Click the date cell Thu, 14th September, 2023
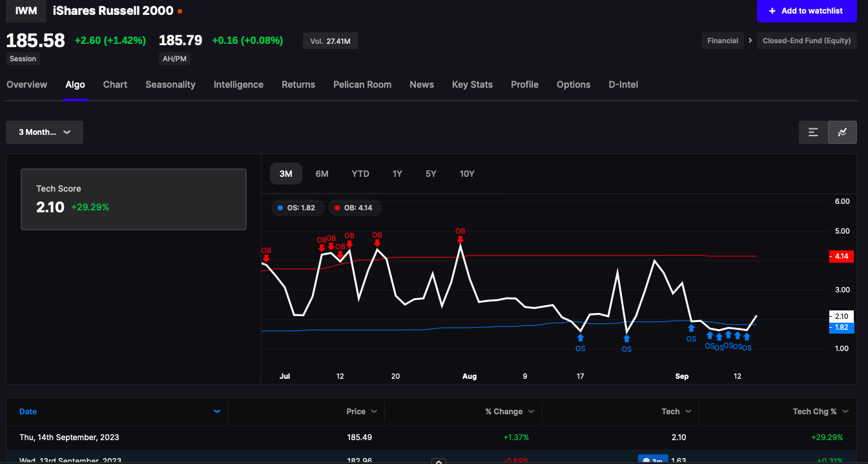The width and height of the screenshot is (868, 464). (x=69, y=438)
